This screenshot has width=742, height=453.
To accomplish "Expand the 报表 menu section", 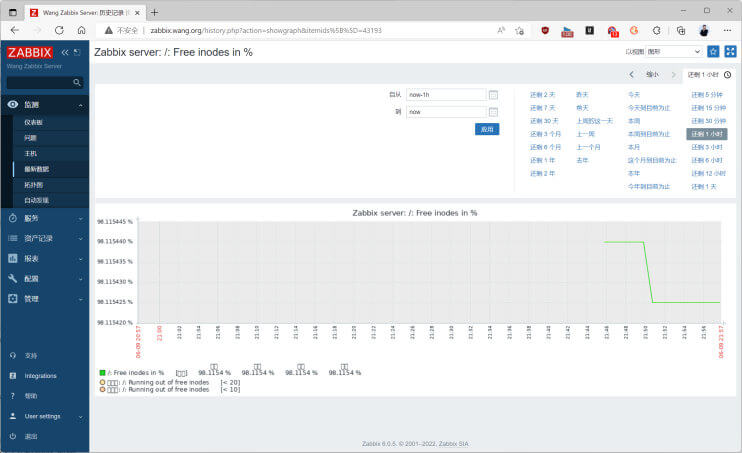I will (80, 259).
